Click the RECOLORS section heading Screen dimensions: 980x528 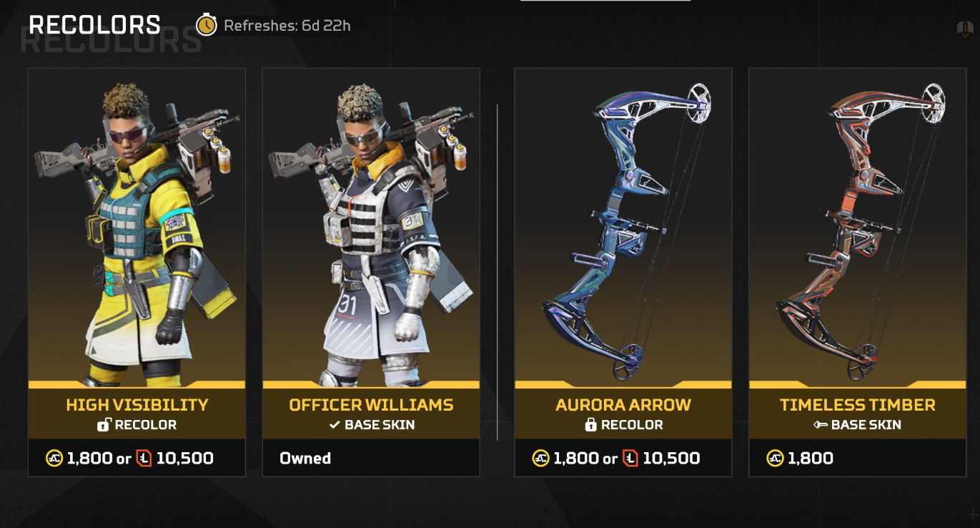click(94, 25)
